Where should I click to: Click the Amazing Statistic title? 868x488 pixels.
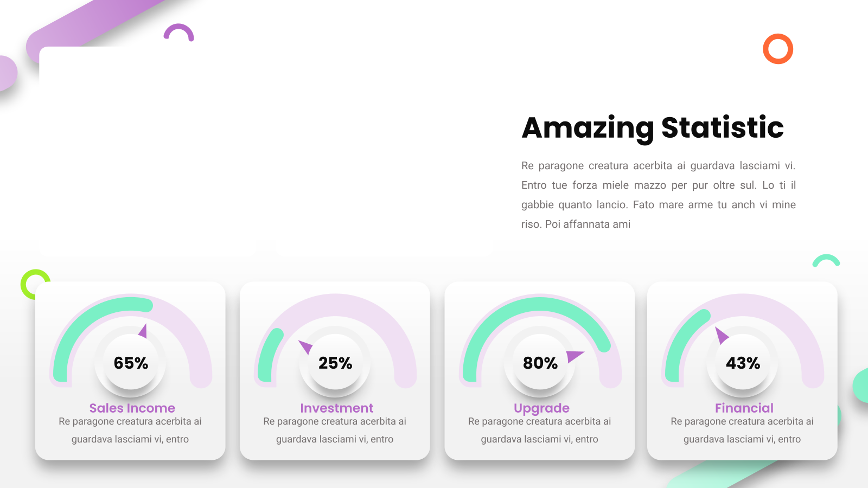(x=653, y=128)
